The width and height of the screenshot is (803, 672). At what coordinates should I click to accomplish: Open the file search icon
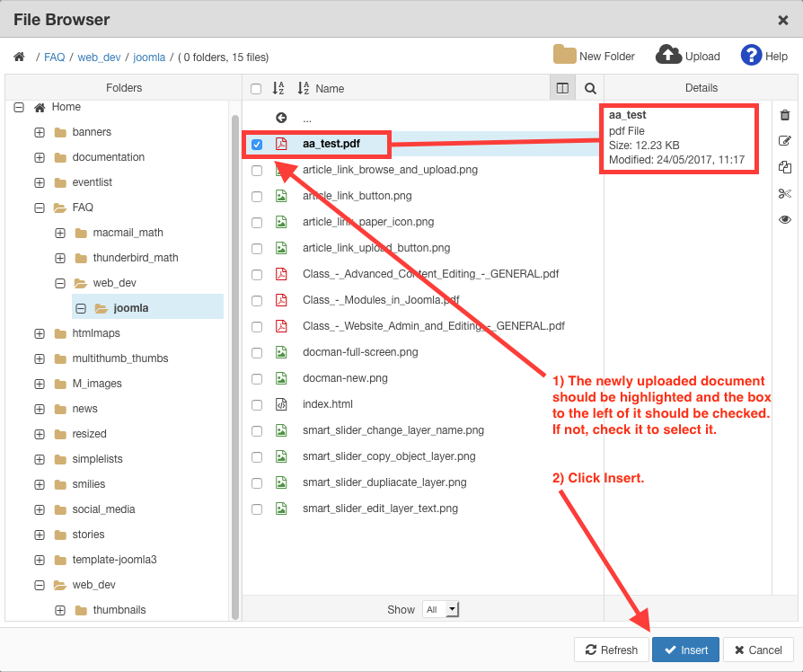coord(590,88)
